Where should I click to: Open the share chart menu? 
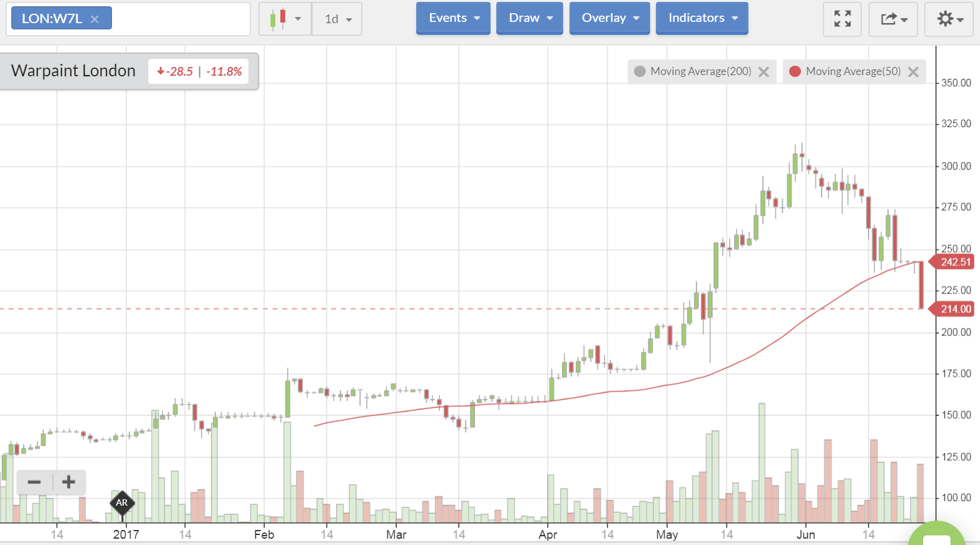(894, 19)
